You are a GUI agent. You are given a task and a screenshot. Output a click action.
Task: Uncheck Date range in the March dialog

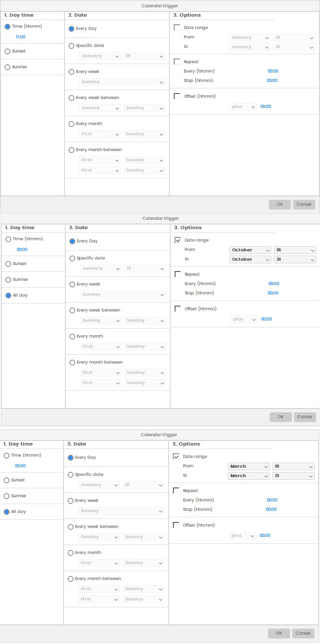(176, 457)
